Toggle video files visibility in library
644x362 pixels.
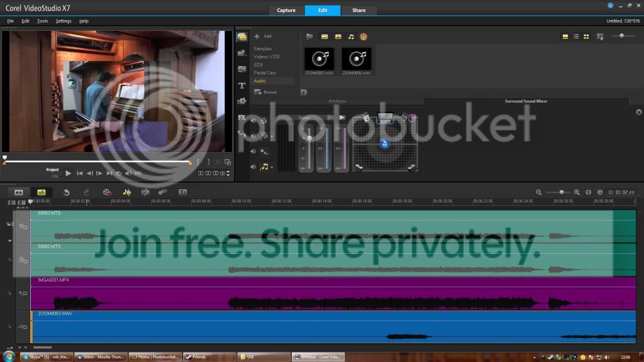[325, 36]
